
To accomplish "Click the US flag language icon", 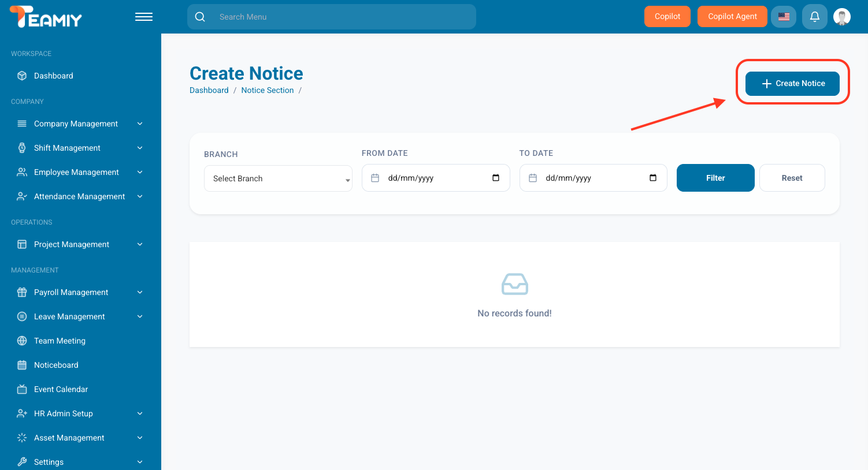I will coord(784,17).
